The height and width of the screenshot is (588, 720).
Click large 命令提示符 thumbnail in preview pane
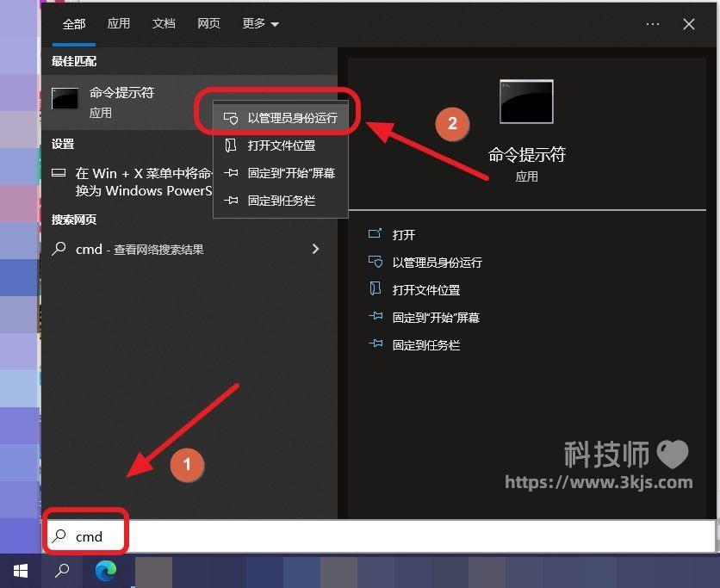(527, 102)
